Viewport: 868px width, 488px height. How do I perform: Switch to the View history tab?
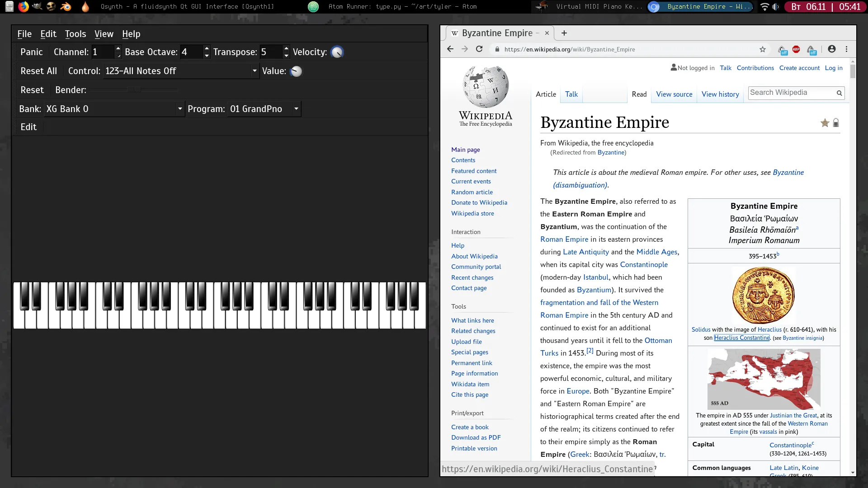click(x=720, y=94)
